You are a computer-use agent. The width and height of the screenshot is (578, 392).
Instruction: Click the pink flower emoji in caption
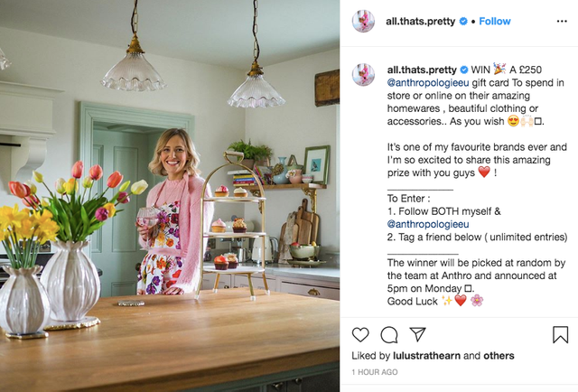point(477,301)
